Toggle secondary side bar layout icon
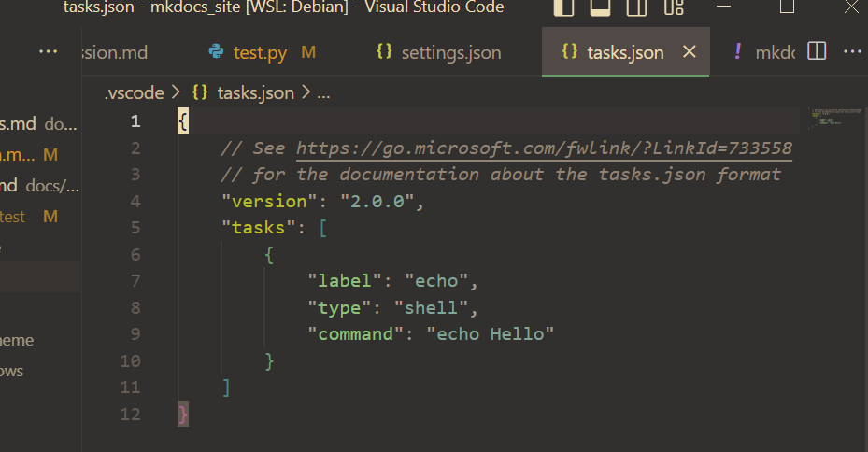The image size is (868, 452). pyautogui.click(x=636, y=7)
